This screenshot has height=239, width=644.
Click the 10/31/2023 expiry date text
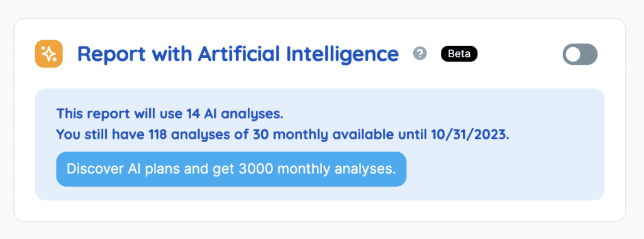(469, 135)
